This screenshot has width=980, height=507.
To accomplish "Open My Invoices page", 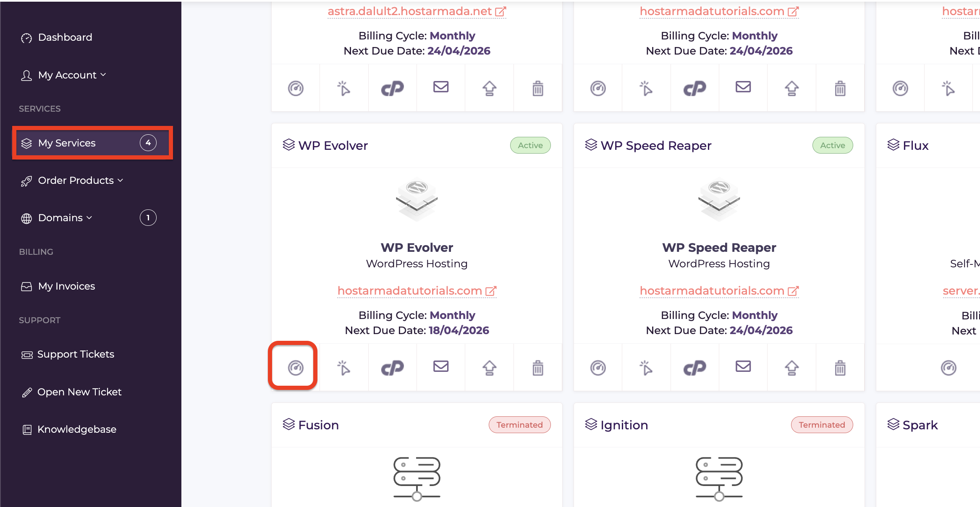I will 66,286.
